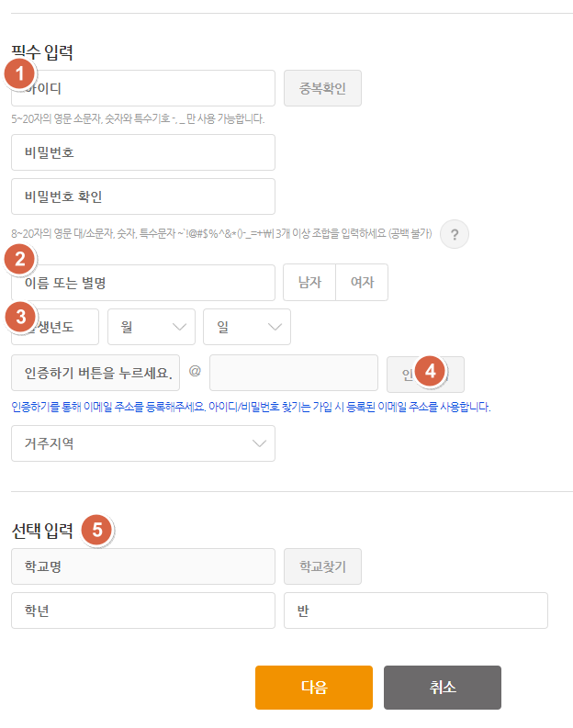This screenshot has width=573, height=728.
Task: Click the 학년 grade input field
Action: point(143,610)
